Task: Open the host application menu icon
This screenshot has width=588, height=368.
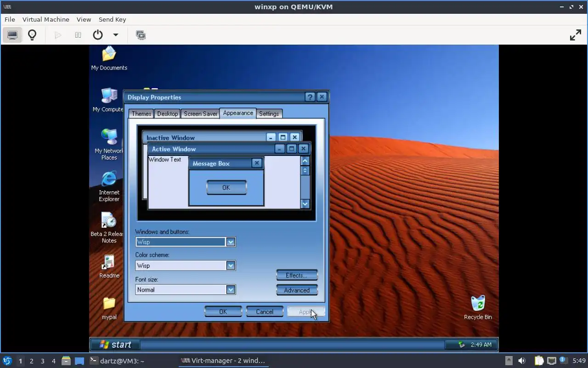Action: coord(7,361)
